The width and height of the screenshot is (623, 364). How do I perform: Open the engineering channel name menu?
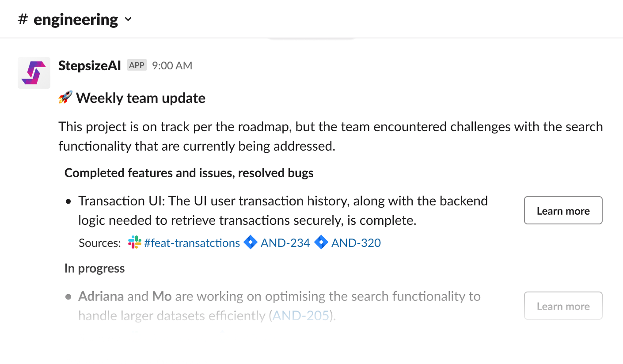[x=76, y=20]
